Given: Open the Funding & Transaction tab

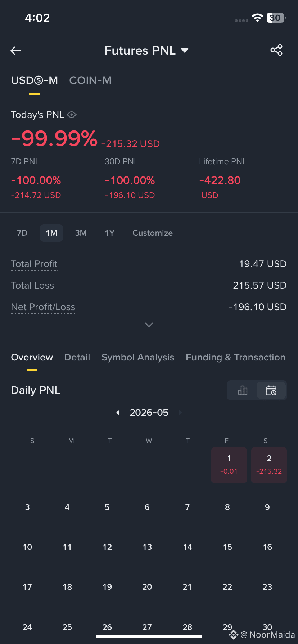Looking at the screenshot, I should (x=236, y=357).
